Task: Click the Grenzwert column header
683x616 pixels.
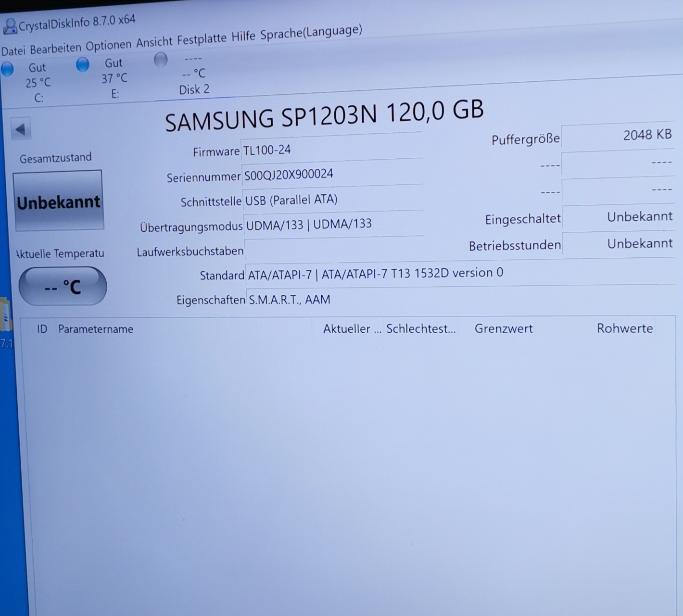Action: coord(504,328)
